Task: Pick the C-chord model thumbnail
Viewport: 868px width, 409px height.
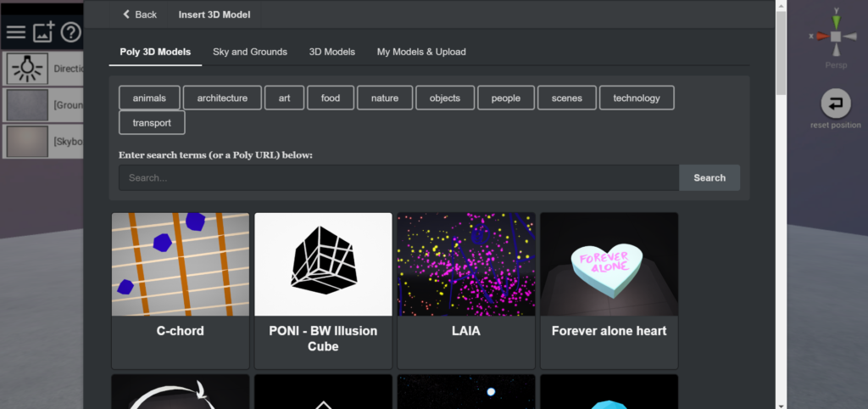Action: coord(181,264)
